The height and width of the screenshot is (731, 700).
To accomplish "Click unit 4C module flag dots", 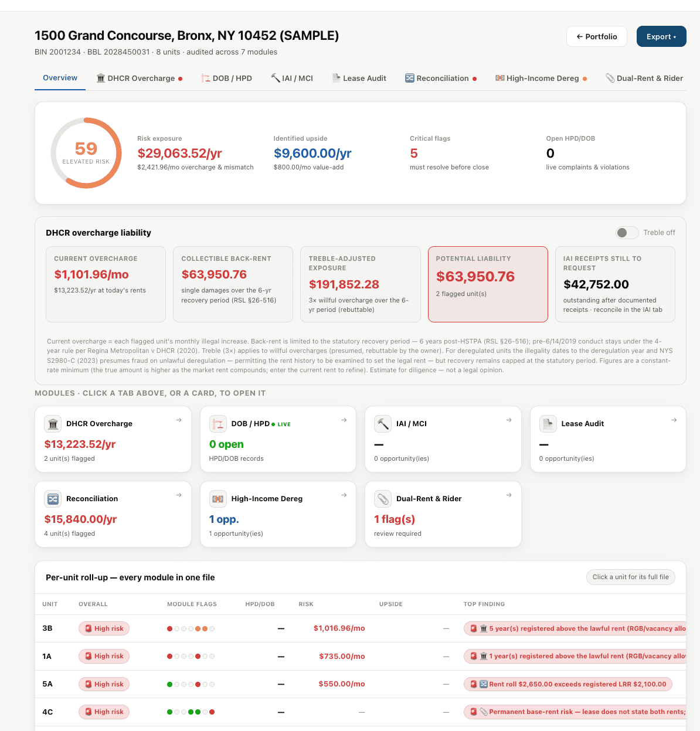I will coord(191,712).
